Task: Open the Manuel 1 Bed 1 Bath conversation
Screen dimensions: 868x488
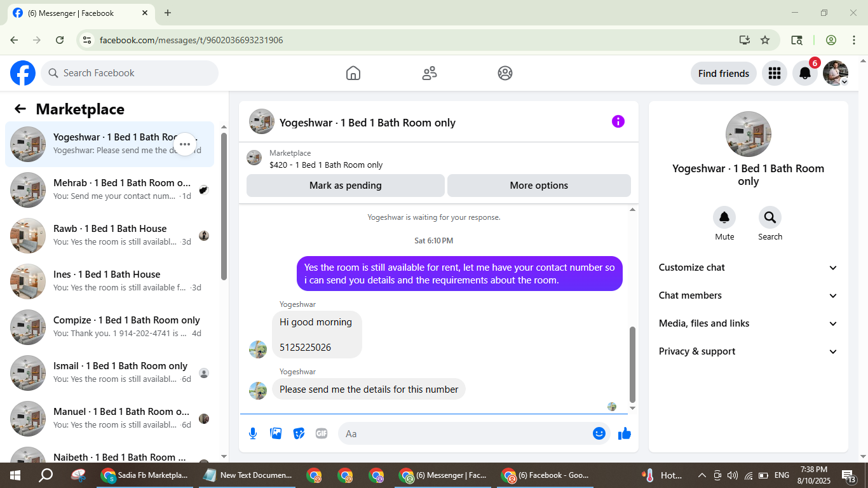Action: tap(109, 419)
